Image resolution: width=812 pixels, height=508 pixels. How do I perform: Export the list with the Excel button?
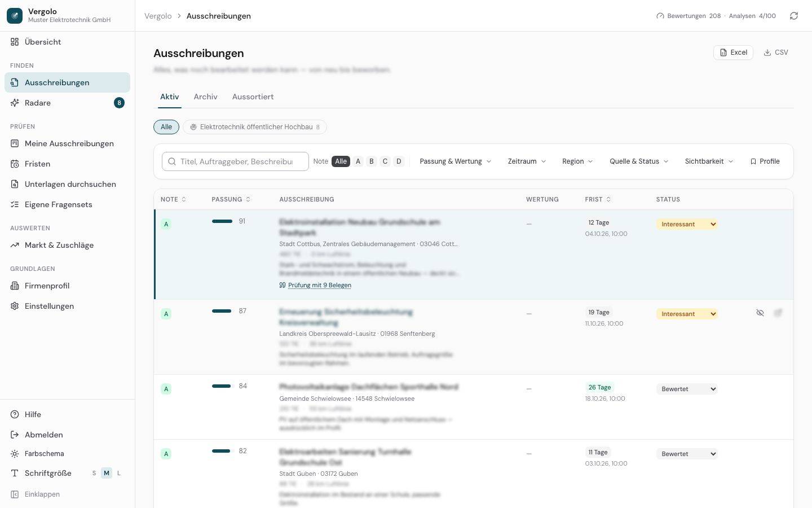[733, 52]
